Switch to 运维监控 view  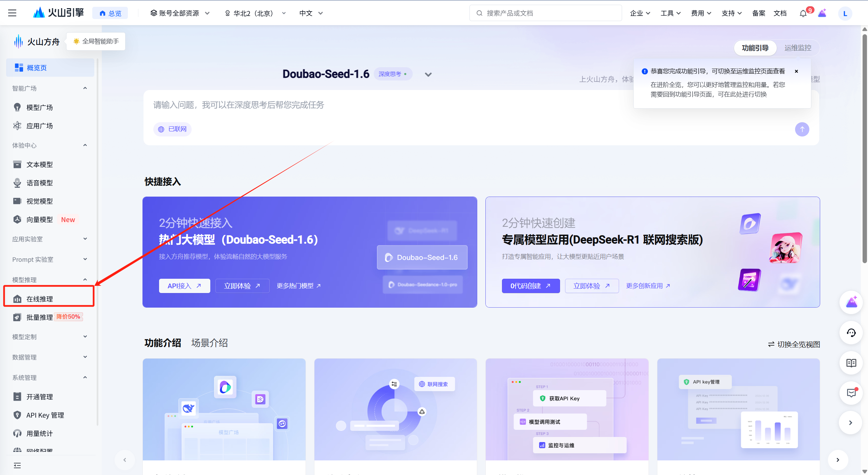tap(798, 48)
